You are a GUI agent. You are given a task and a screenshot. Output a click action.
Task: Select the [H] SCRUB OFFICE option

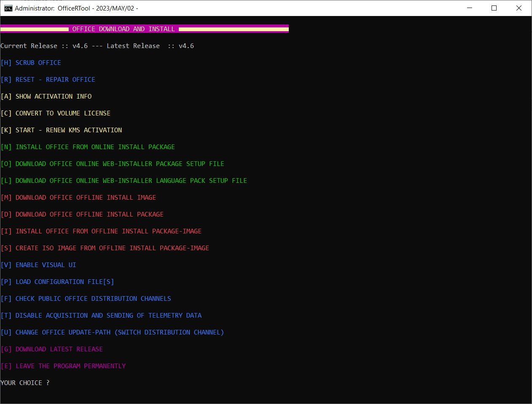tap(31, 63)
